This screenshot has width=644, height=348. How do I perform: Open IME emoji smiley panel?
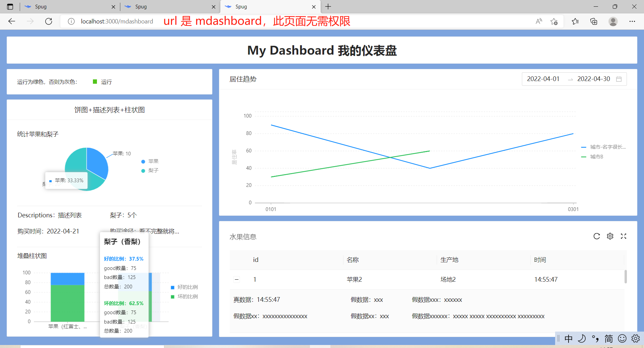point(622,339)
